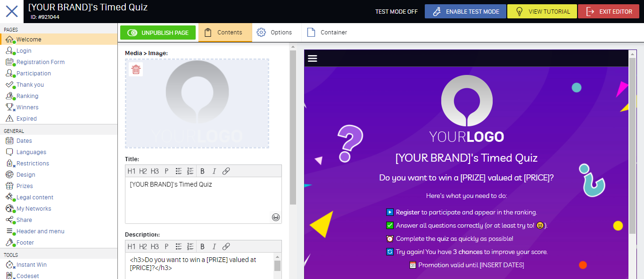644x279 pixels.
Task: Insert an emoji into the Title field
Action: point(276,217)
